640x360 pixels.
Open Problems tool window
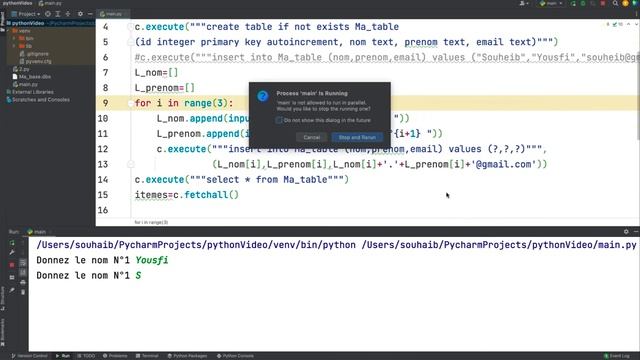[115, 356]
